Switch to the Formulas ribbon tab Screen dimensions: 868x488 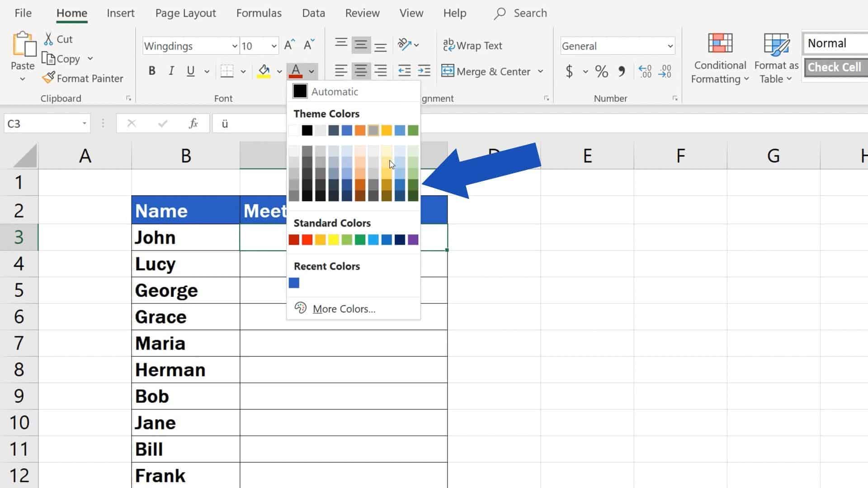coord(259,13)
